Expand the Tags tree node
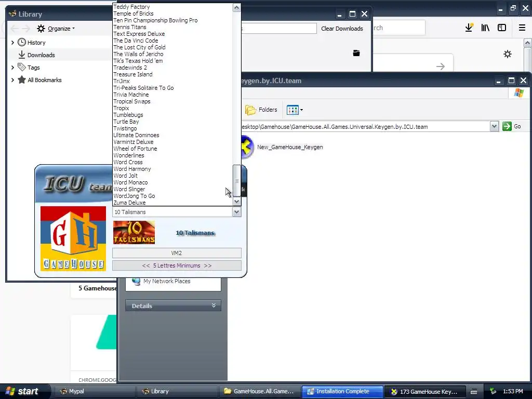The image size is (532, 399). [12, 67]
